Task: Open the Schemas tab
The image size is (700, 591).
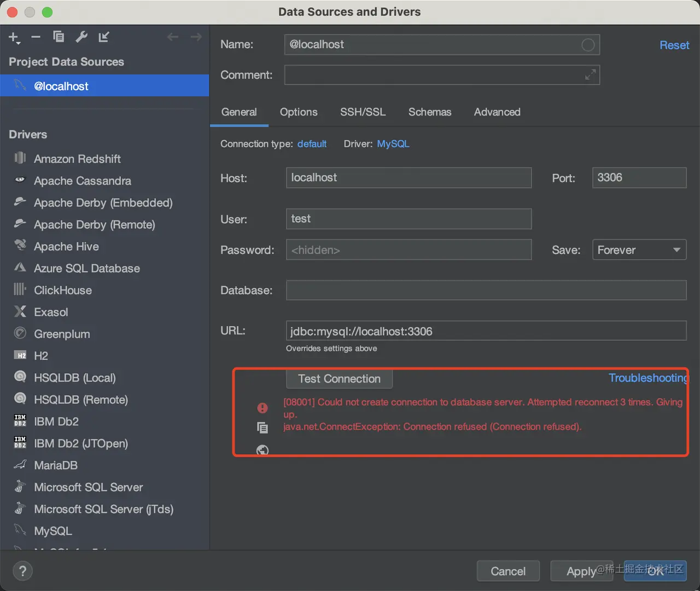Action: click(430, 112)
